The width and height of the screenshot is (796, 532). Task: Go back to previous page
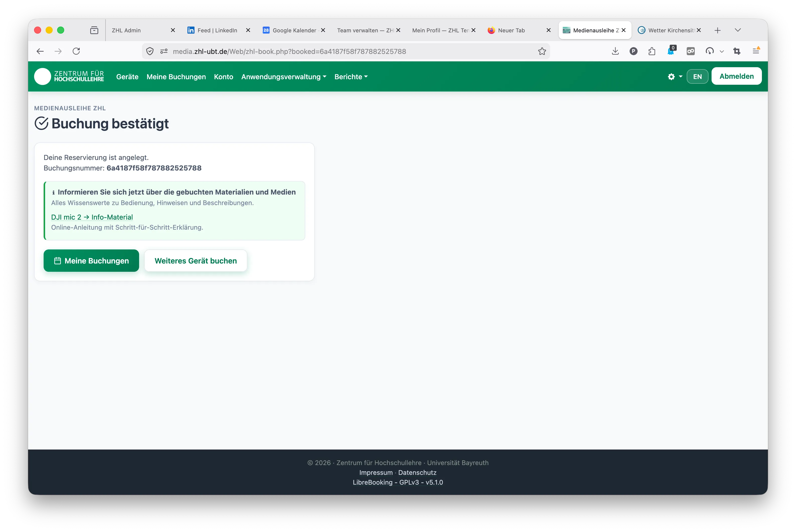40,51
